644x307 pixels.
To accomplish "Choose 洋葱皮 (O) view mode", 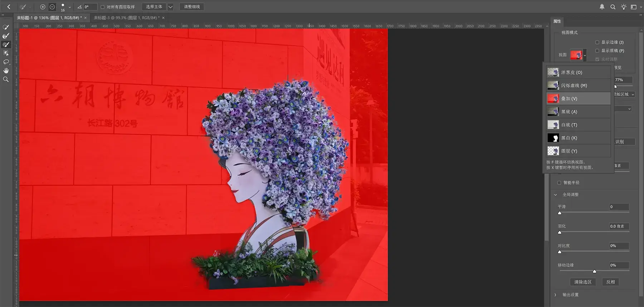I will pos(578,72).
